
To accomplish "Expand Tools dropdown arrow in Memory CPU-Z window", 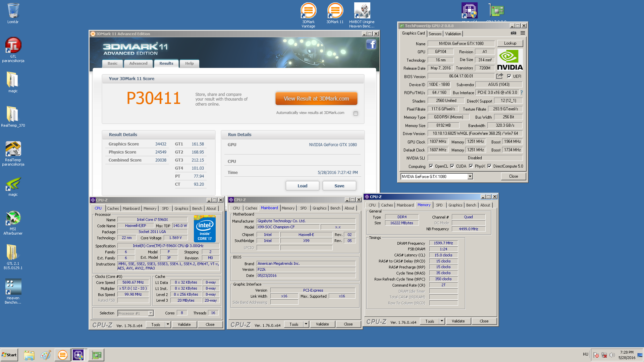I will pyautogui.click(x=442, y=321).
